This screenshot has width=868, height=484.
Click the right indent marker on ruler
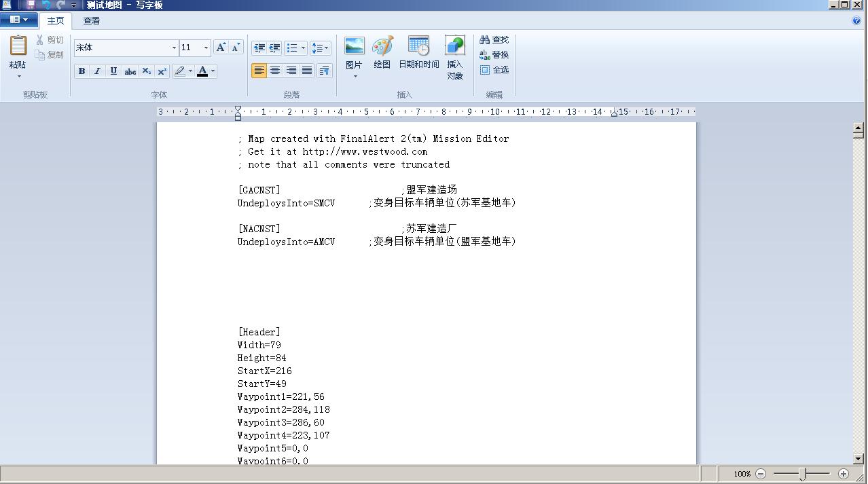point(614,113)
